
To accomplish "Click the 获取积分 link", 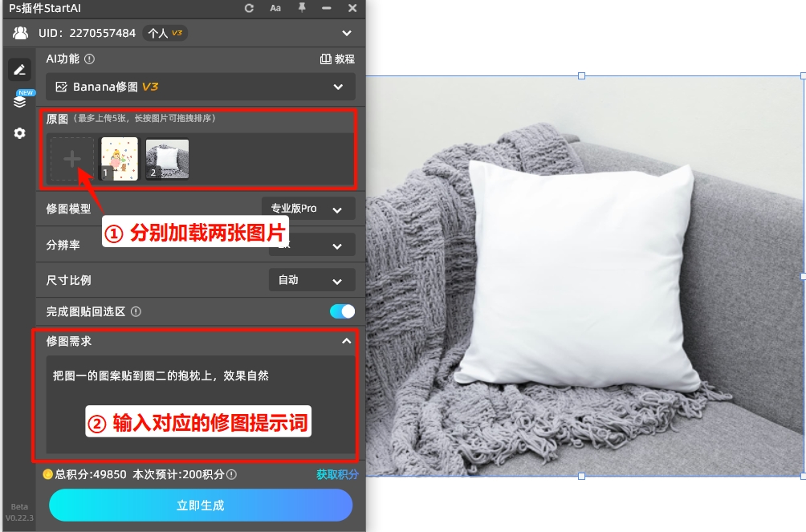I will tap(337, 474).
